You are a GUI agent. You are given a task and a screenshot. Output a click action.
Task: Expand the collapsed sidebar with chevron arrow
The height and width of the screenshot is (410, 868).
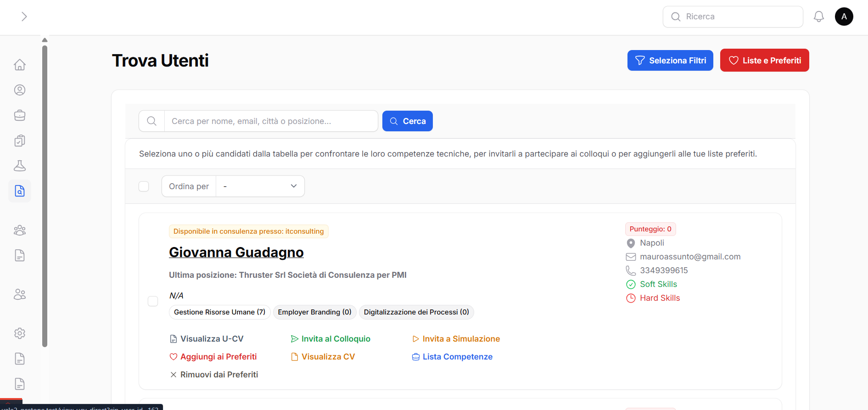[24, 17]
